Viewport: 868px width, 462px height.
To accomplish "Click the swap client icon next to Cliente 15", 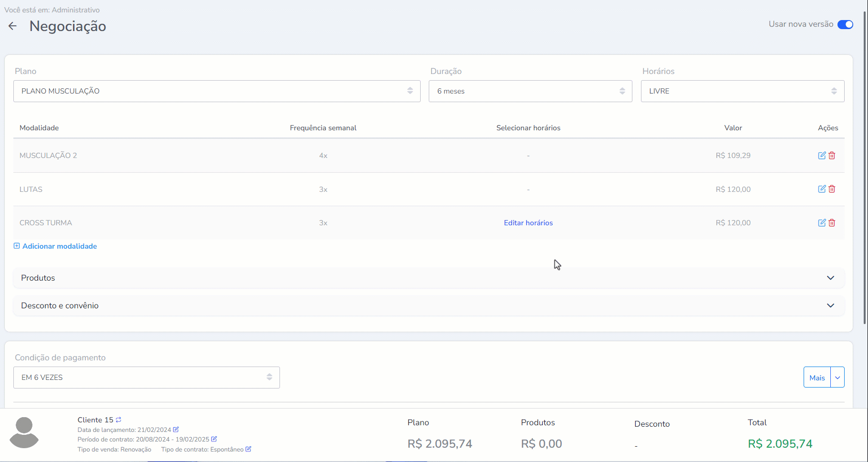I will click(119, 420).
